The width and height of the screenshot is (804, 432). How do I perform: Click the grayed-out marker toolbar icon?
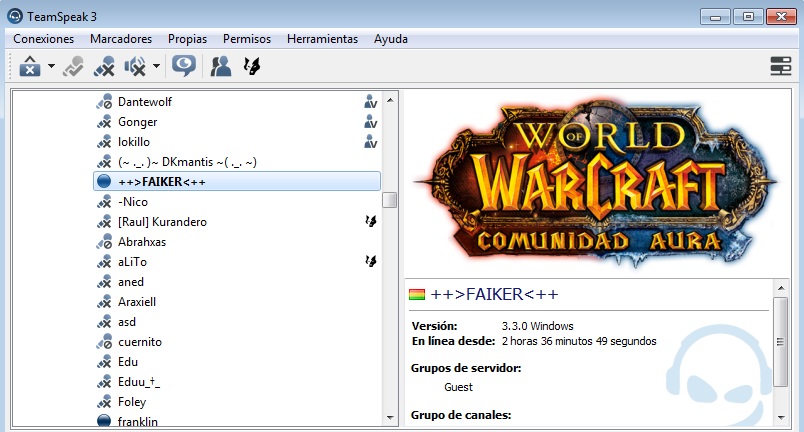coord(73,66)
